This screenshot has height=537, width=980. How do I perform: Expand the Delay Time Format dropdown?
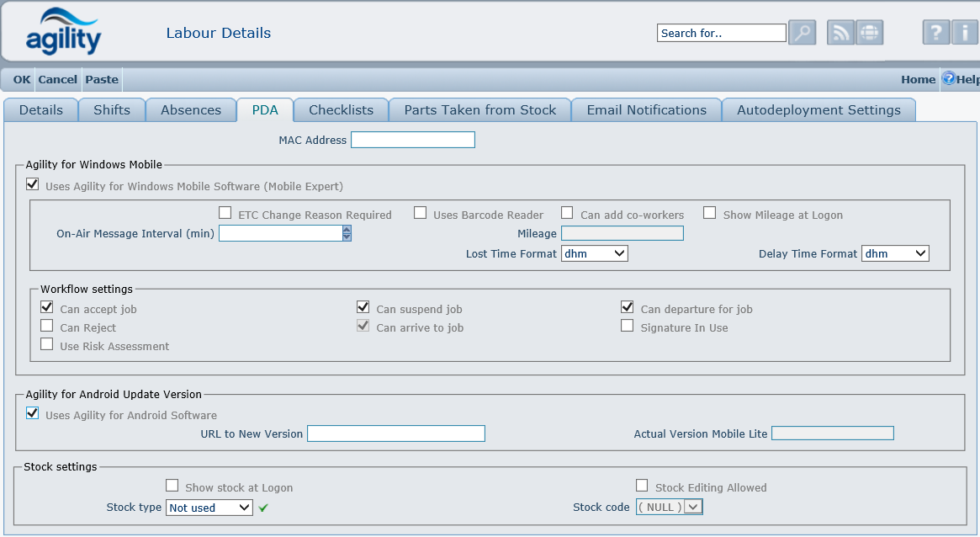point(895,253)
